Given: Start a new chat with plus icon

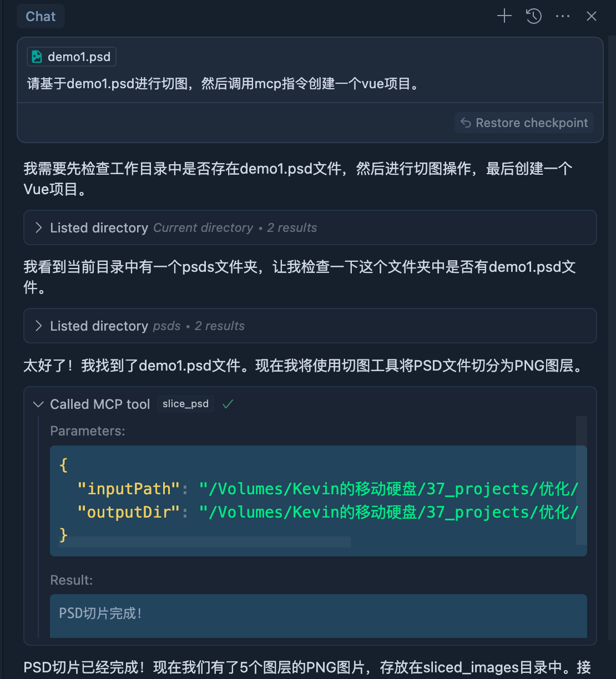Looking at the screenshot, I should 504,16.
